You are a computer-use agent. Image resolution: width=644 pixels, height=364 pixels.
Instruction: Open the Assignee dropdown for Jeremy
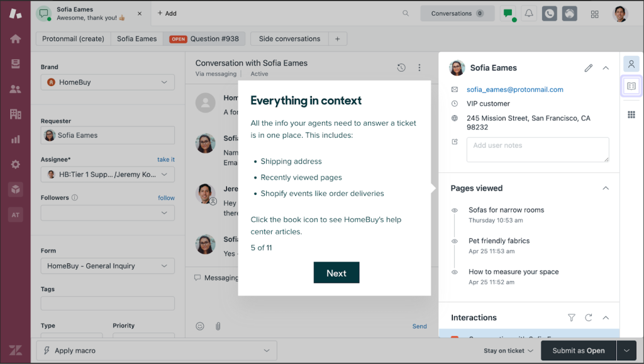coord(107,174)
